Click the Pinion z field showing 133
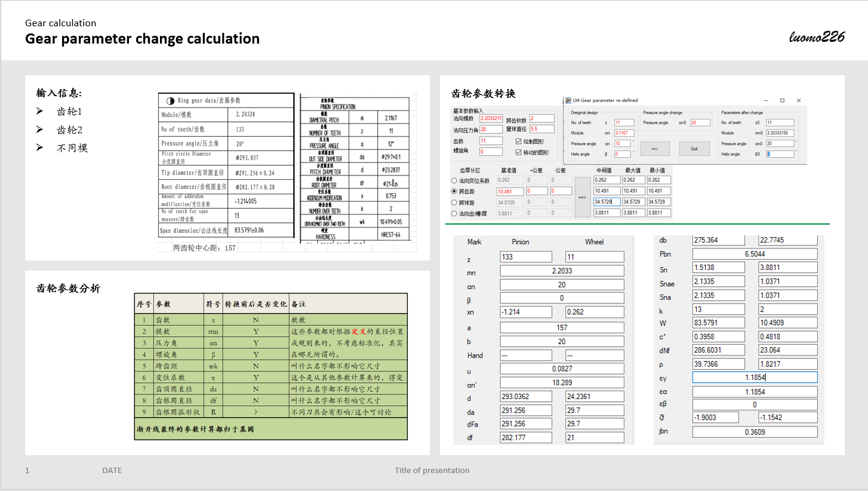Image resolution: width=868 pixels, height=491 pixels. click(x=526, y=257)
